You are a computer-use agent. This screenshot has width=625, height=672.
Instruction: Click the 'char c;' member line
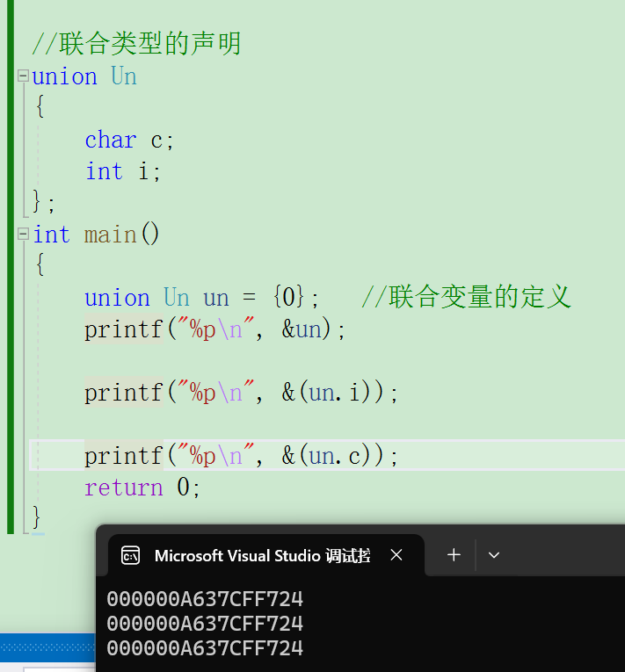129,140
